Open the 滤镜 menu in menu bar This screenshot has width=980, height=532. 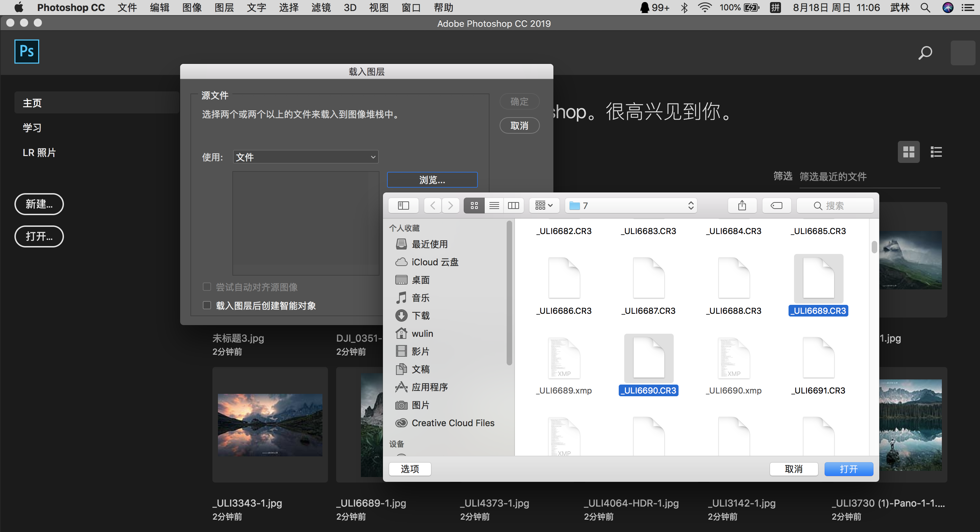(x=321, y=8)
